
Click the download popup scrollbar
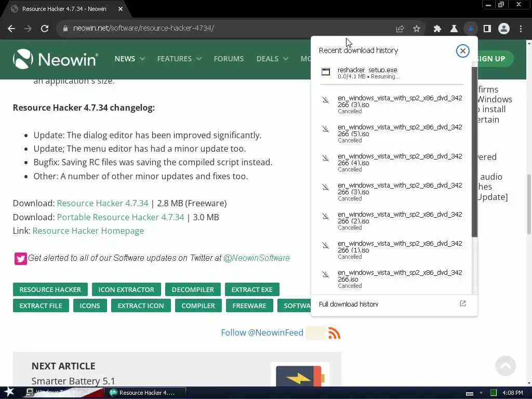point(474,152)
